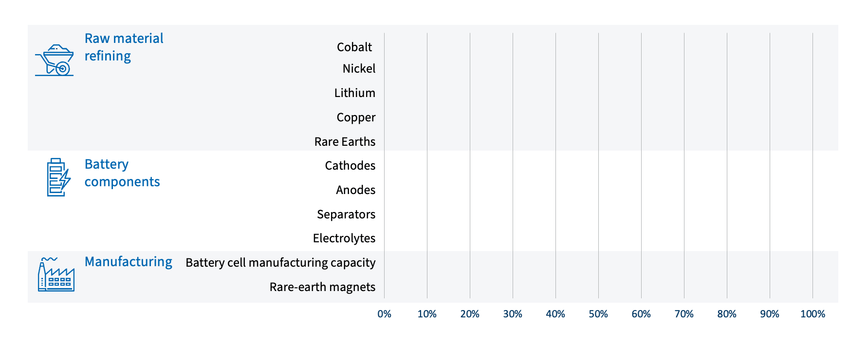
Task: Click the Anodes row label
Action: [355, 190]
